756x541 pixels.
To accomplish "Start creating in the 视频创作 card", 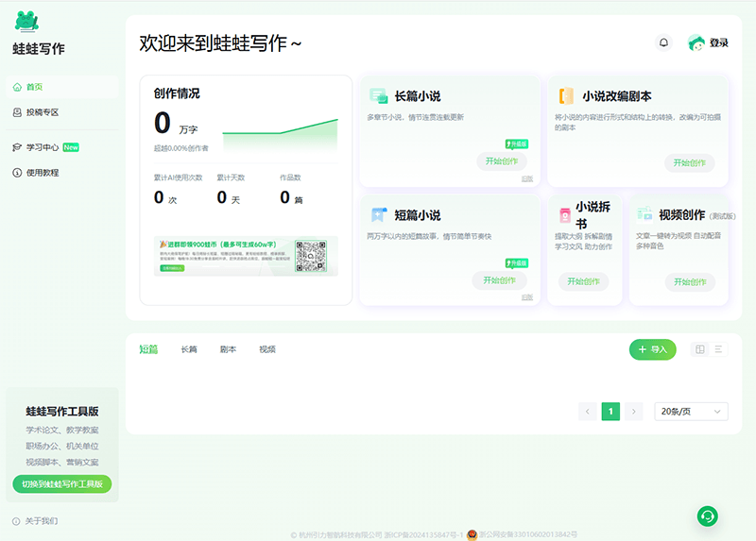I will click(x=689, y=281).
